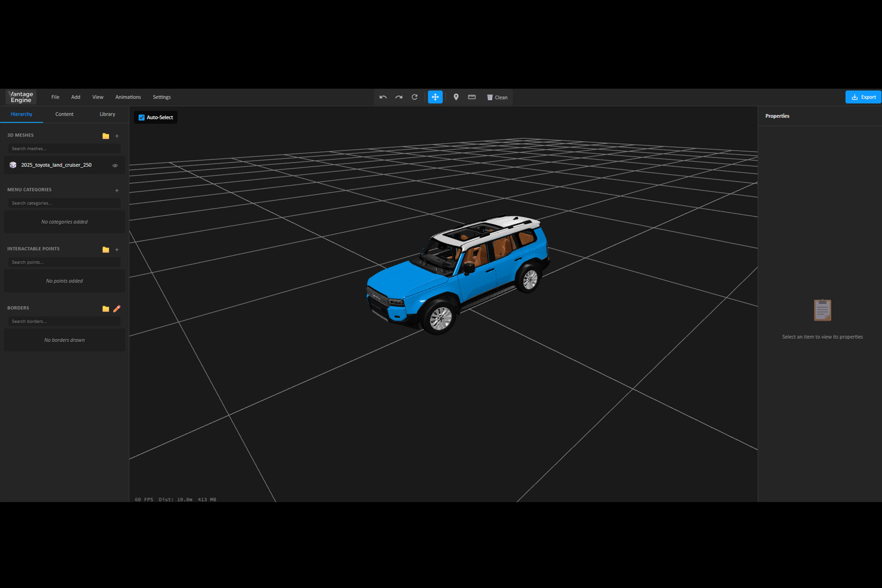Switch to the Content tab

(64, 114)
